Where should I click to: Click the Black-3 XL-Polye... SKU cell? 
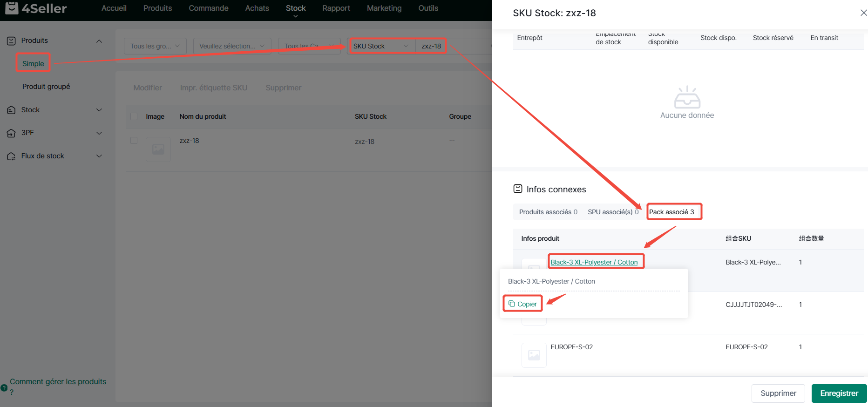(x=753, y=262)
